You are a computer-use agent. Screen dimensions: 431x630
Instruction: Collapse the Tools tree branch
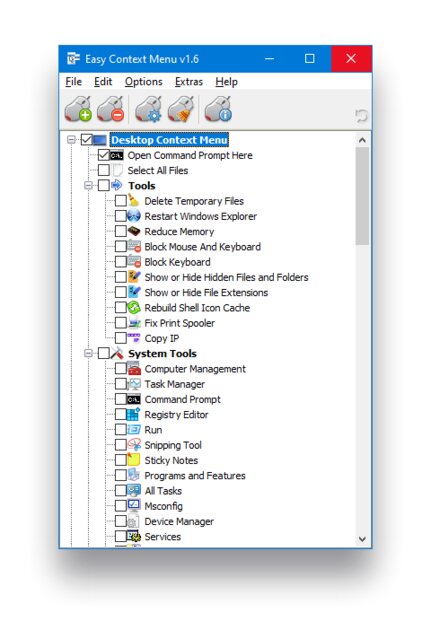point(88,186)
